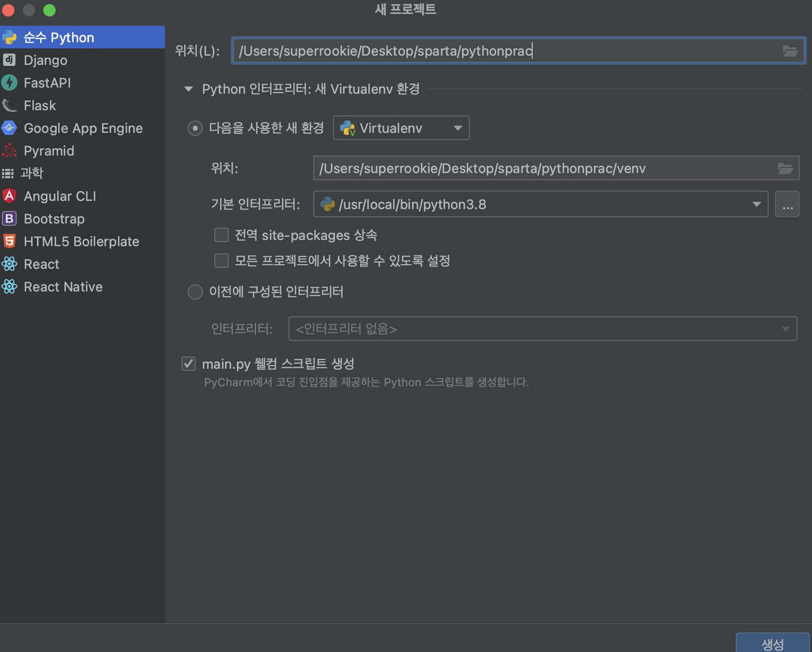Viewport: 812px width, 652px height.
Task: Click the Angular CLI shield icon
Action: tap(9, 196)
